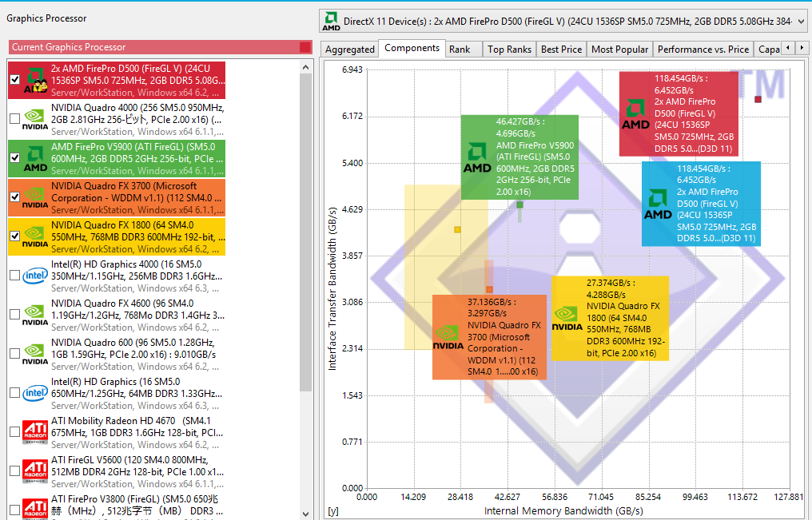The image size is (812, 520).
Task: Select the Components tab
Action: (412, 48)
